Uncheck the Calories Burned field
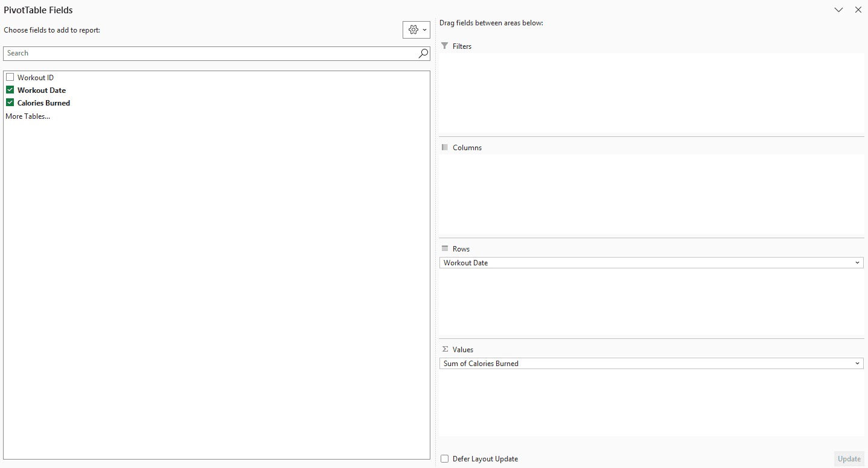 click(10, 103)
